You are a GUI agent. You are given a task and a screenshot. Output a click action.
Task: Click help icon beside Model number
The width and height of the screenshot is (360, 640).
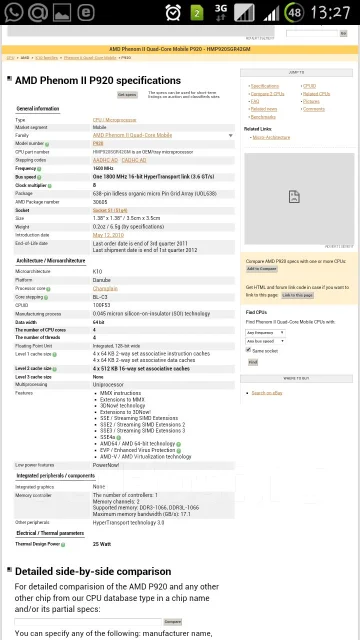[47, 144]
